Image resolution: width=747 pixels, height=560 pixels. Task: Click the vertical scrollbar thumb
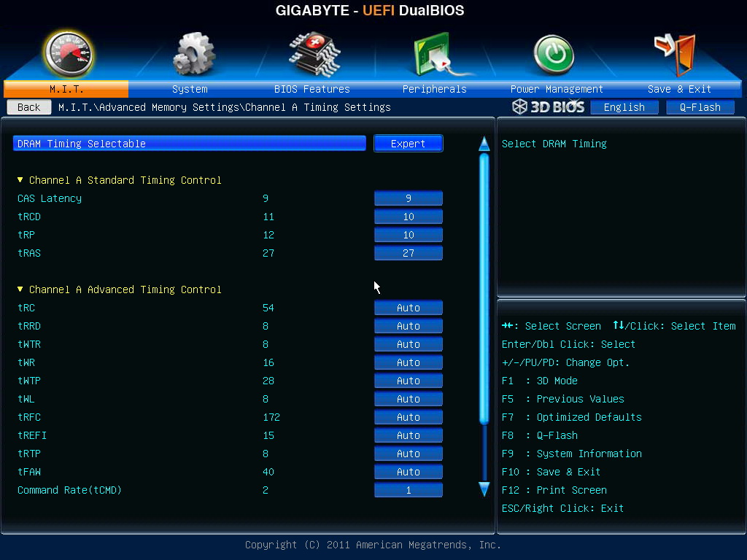point(484,289)
